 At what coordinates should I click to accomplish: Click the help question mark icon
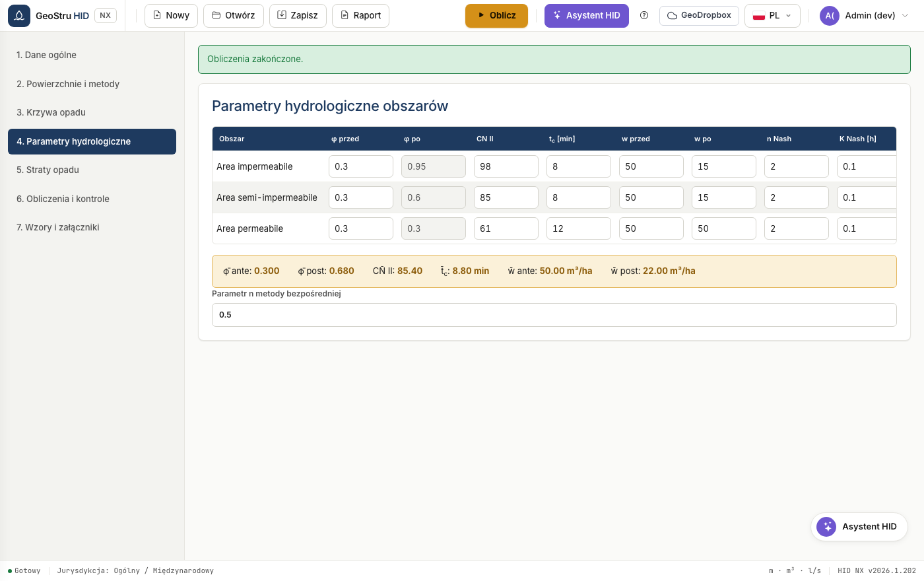(644, 15)
